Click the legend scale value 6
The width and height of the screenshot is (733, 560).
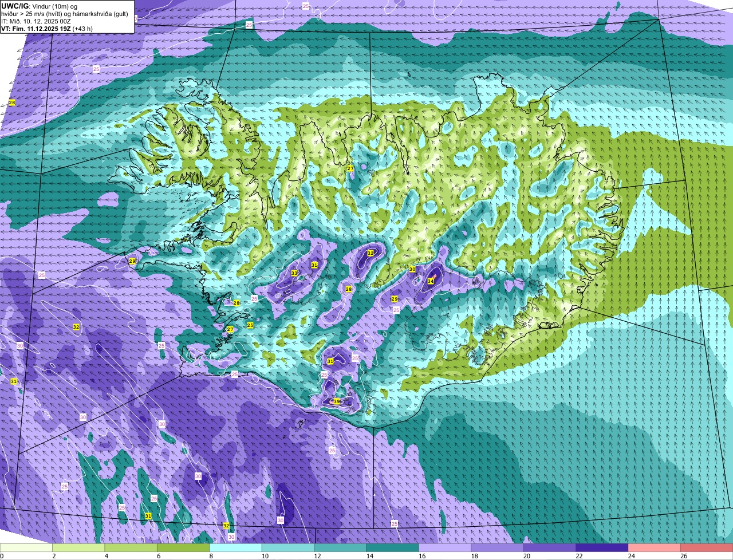pos(159,556)
